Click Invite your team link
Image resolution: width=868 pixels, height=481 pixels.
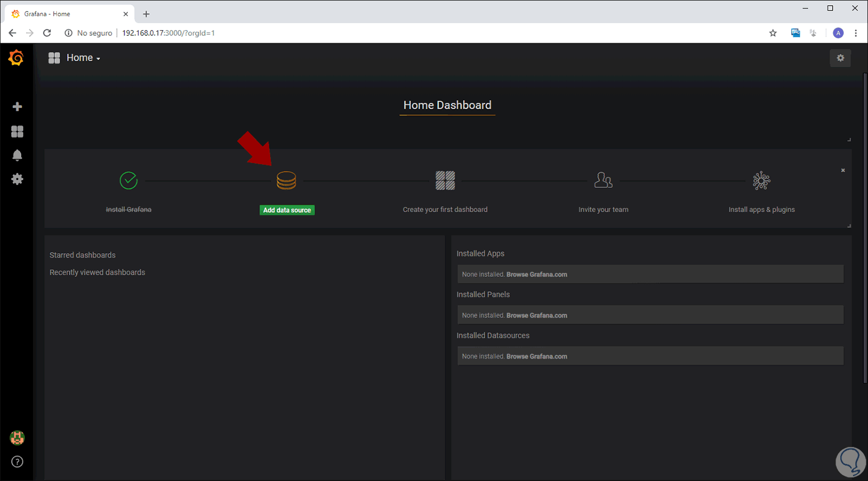coord(603,209)
